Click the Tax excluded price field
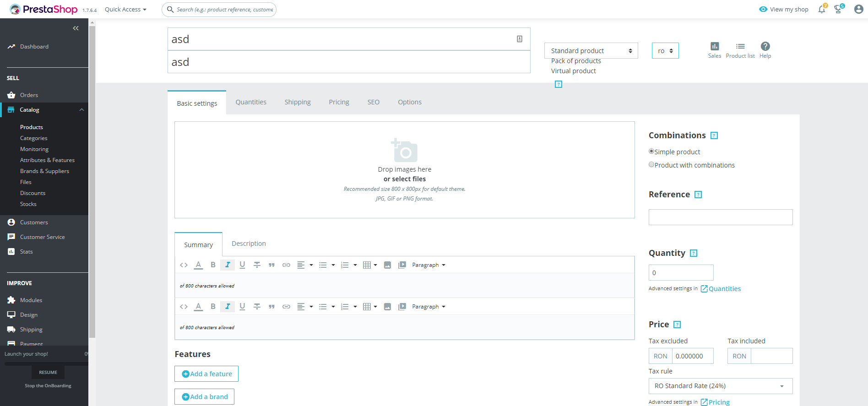Image resolution: width=868 pixels, height=406 pixels. click(x=693, y=356)
